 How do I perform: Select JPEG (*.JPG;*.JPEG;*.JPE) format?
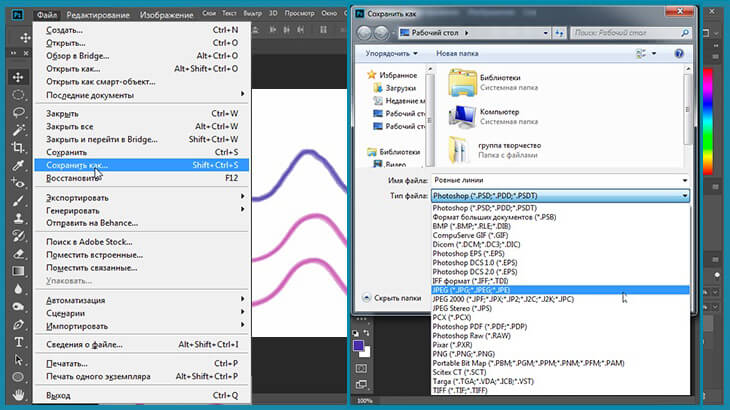pyautogui.click(x=560, y=290)
